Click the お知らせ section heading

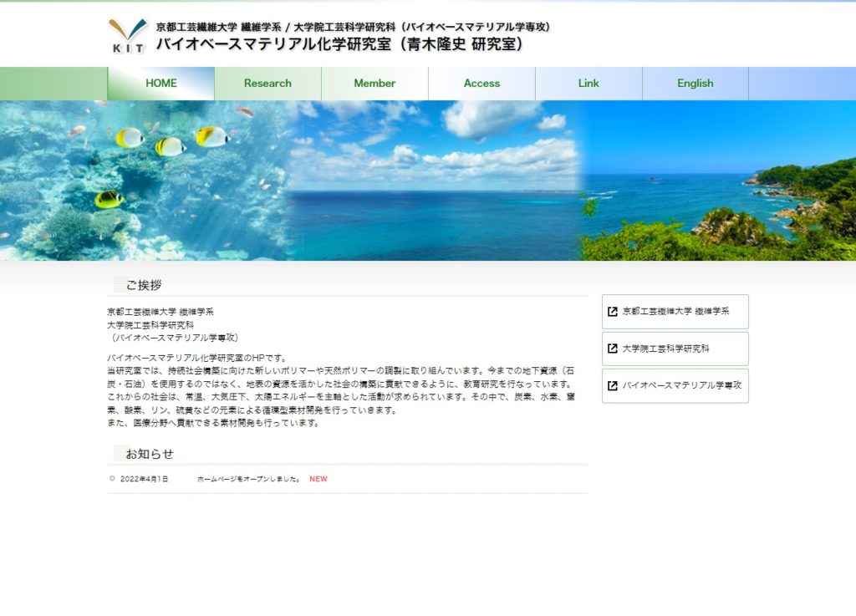pyautogui.click(x=150, y=454)
